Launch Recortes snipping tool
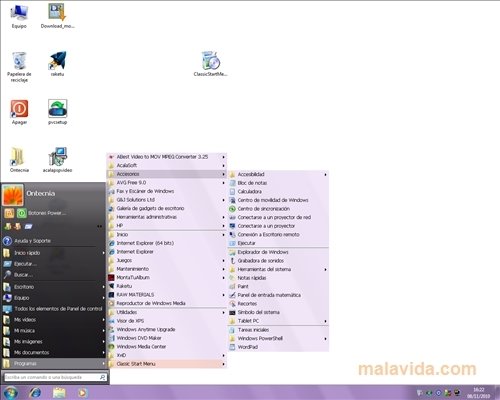This screenshot has height=400, width=500. [x=279, y=304]
